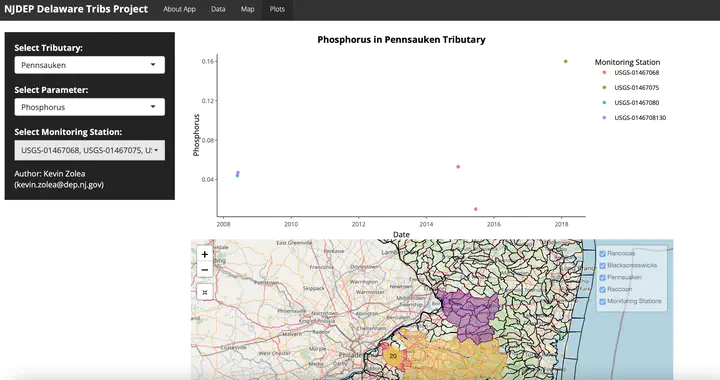720x380 pixels.
Task: Disable the Monitoring Stations layer checkbox
Action: click(602, 301)
